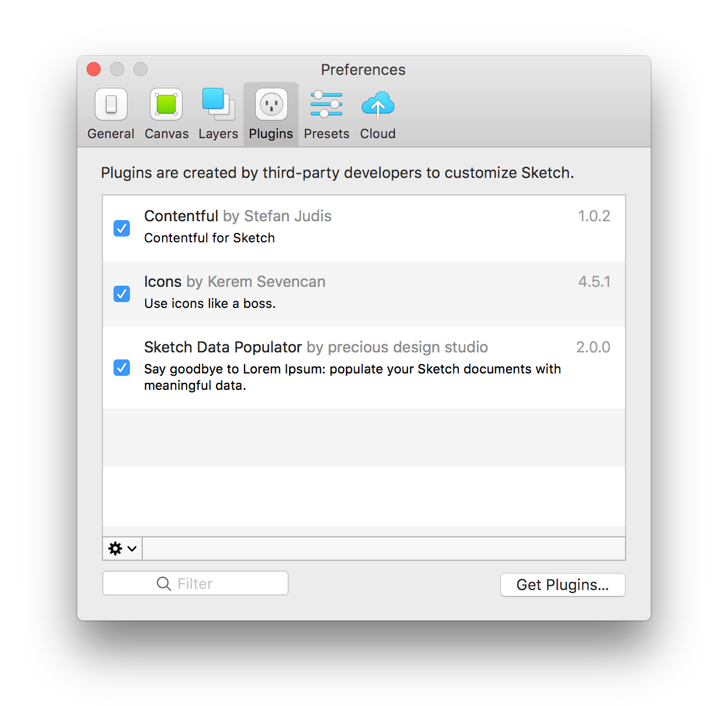The width and height of the screenshot is (728, 706).
Task: Open the gear actions dropdown menu
Action: tap(122, 549)
